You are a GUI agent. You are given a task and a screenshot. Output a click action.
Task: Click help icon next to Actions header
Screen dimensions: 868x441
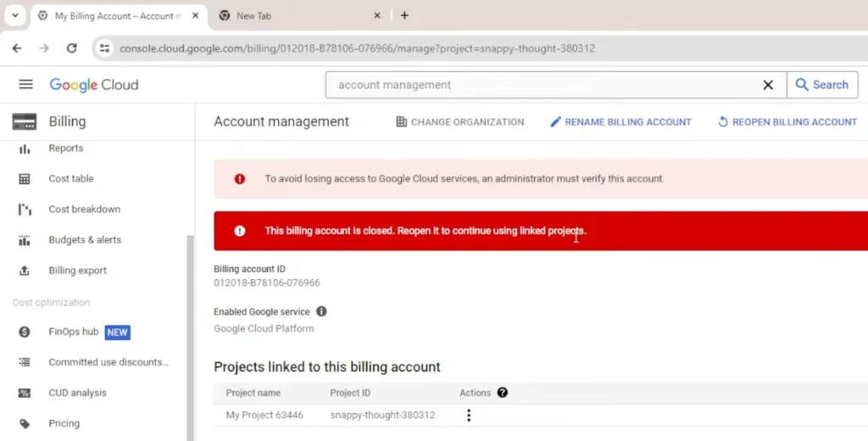503,393
